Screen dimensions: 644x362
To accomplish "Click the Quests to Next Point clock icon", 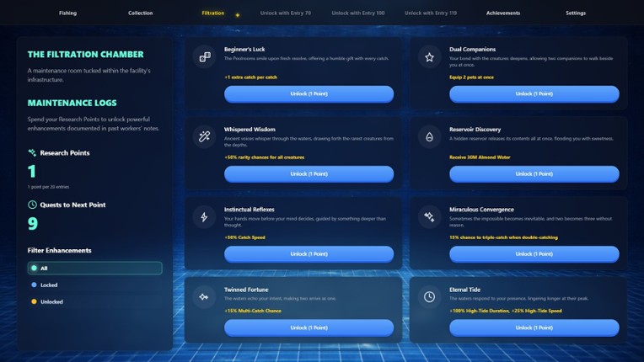I will (32, 205).
